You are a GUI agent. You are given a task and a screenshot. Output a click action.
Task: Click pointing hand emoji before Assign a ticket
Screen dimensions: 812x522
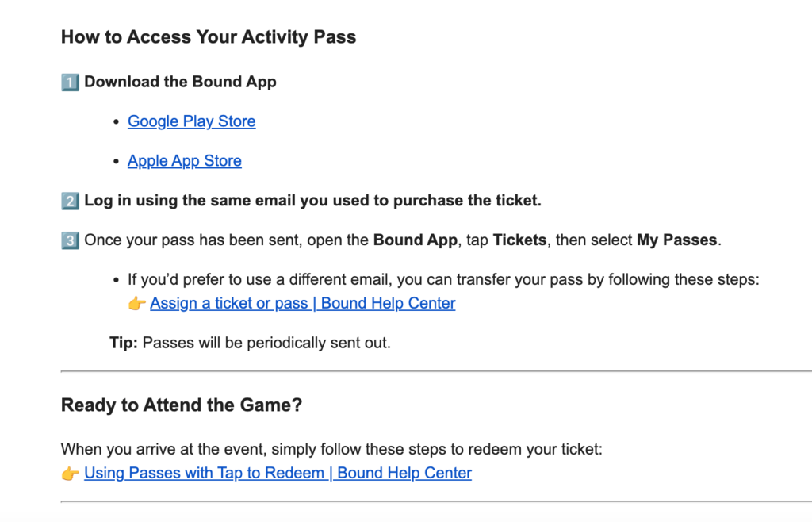[x=136, y=304]
